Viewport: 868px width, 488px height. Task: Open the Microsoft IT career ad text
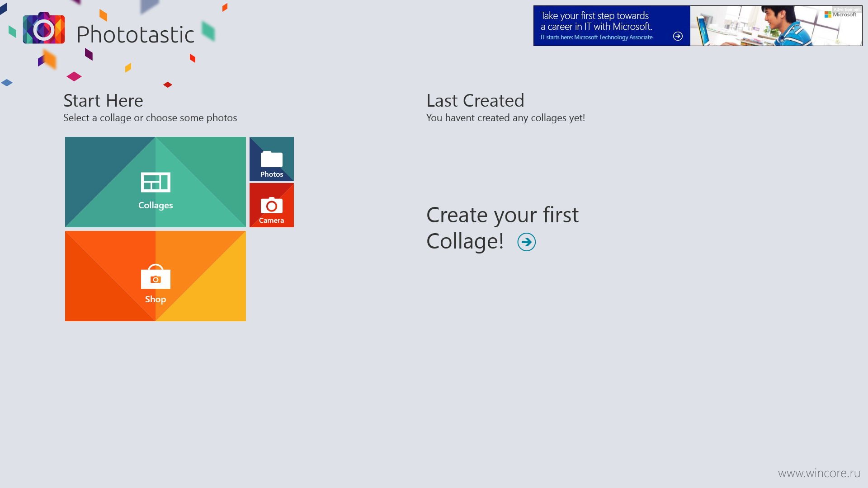tap(596, 21)
